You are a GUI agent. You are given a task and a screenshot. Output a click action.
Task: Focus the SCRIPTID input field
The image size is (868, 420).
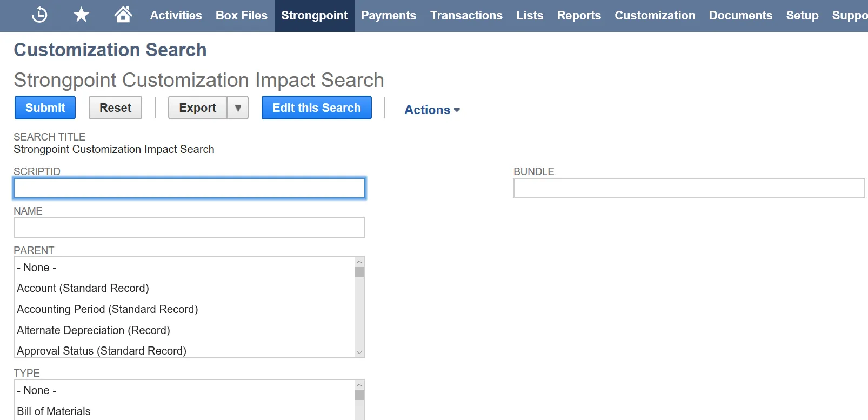point(189,188)
